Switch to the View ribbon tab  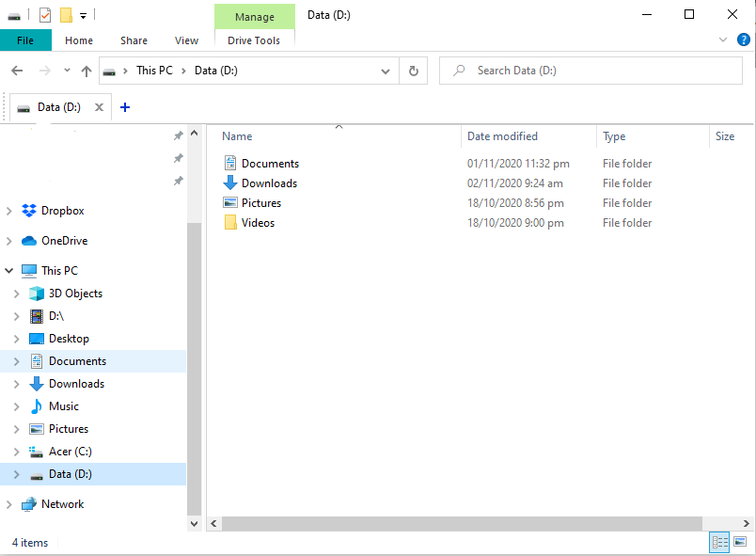pos(186,40)
